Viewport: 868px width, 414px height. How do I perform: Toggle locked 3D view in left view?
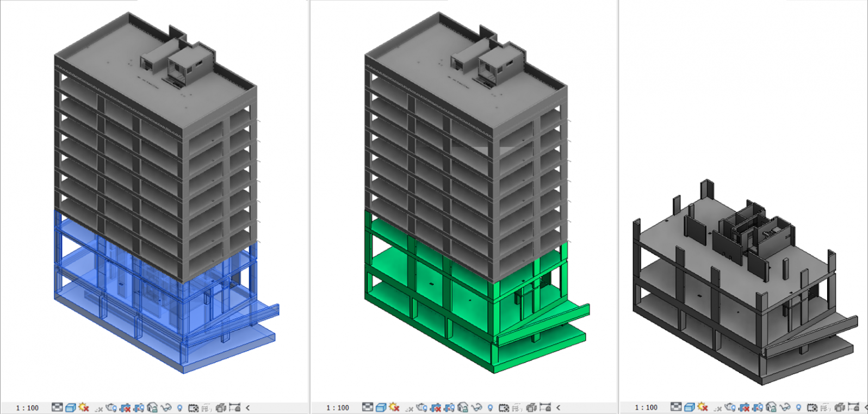[152, 407]
